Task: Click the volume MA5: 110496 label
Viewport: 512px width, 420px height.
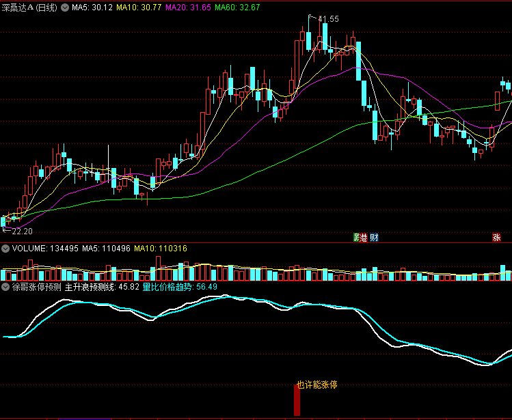Action: point(106,249)
